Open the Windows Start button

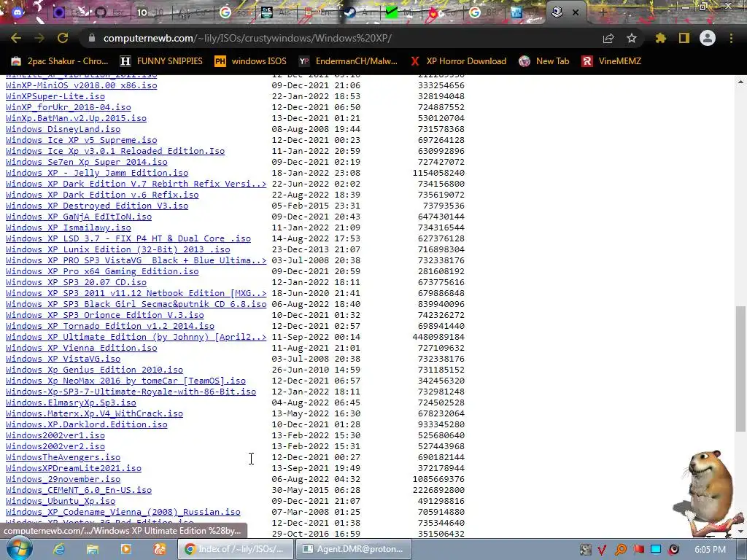pyautogui.click(x=19, y=549)
